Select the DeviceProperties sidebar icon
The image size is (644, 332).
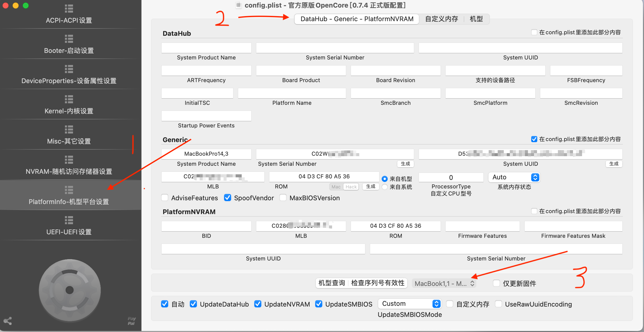[x=69, y=69]
